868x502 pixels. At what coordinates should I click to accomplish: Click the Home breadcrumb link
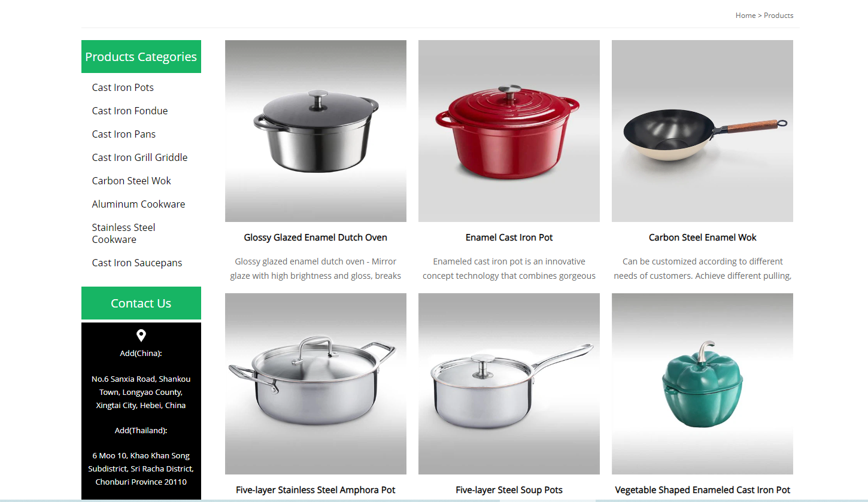click(x=745, y=16)
